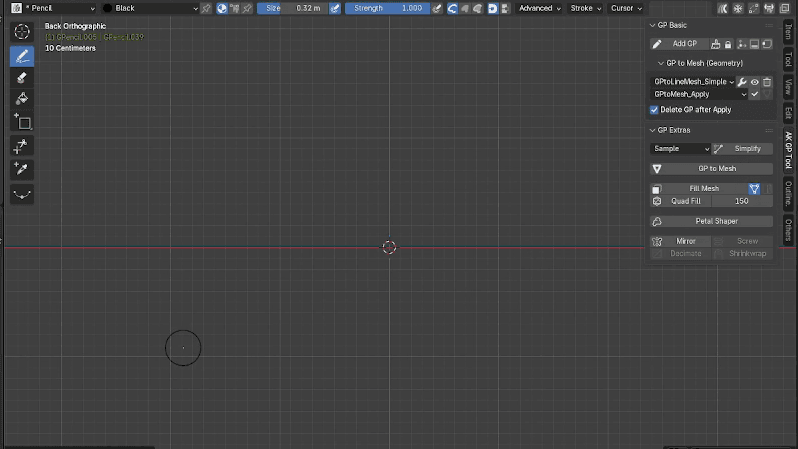Activate the Eyedropper tool
Image resolution: width=798 pixels, height=449 pixels.
click(x=22, y=169)
